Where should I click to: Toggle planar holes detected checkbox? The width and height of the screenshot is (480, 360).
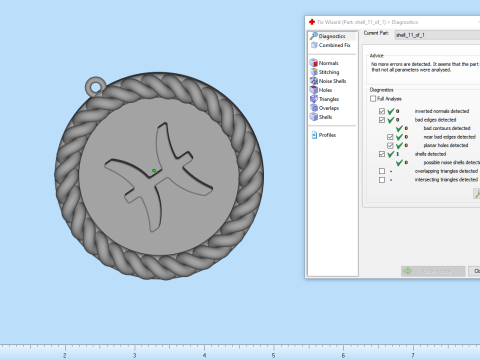tap(390, 145)
